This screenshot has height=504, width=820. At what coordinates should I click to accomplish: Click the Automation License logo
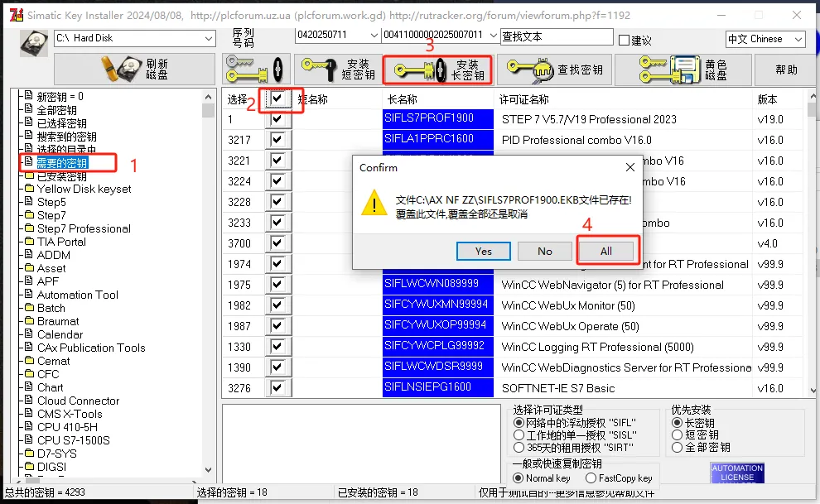point(737,473)
